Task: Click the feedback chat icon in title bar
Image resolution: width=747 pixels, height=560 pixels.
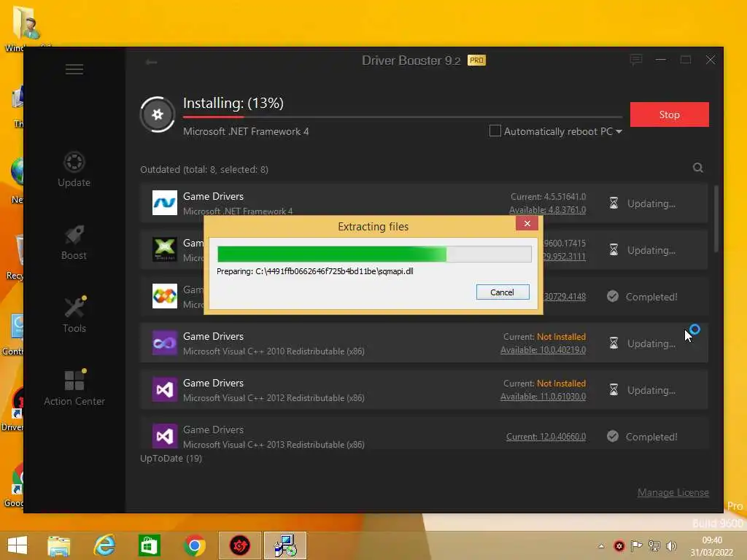Action: tap(636, 60)
